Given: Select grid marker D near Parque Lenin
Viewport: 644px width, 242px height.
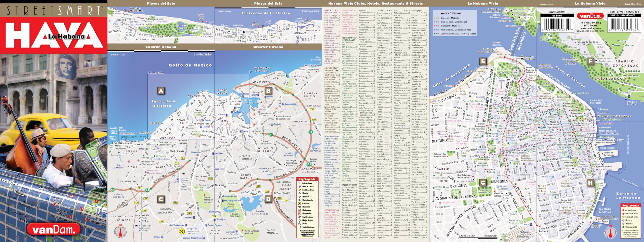Looking at the screenshot, I should point(268,199).
